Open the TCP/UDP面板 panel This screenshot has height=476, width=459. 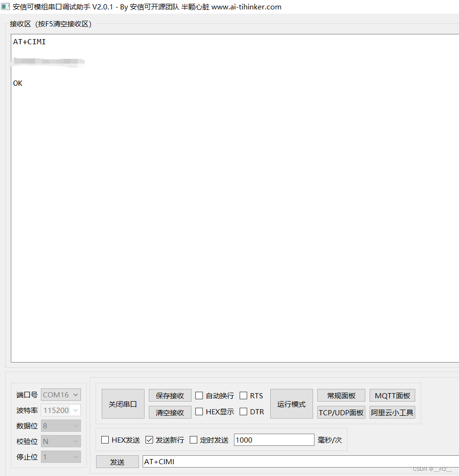pyautogui.click(x=341, y=412)
